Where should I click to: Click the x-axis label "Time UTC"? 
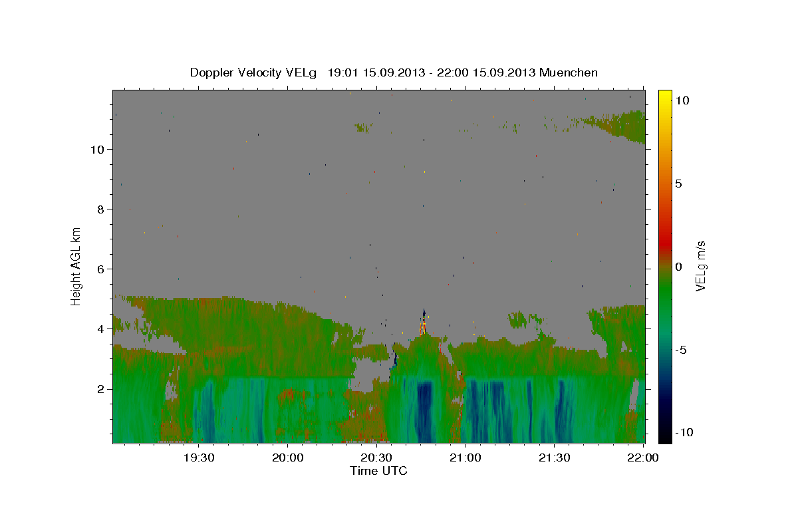tap(378, 471)
